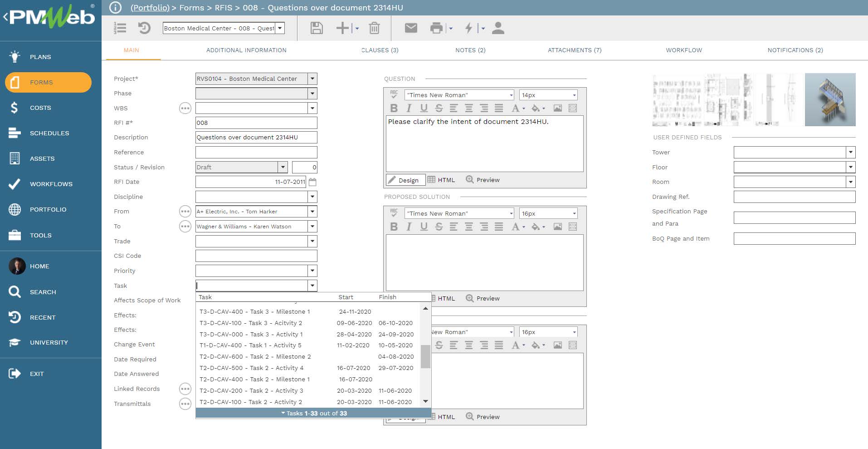Expand the Discipline dropdown

312,197
